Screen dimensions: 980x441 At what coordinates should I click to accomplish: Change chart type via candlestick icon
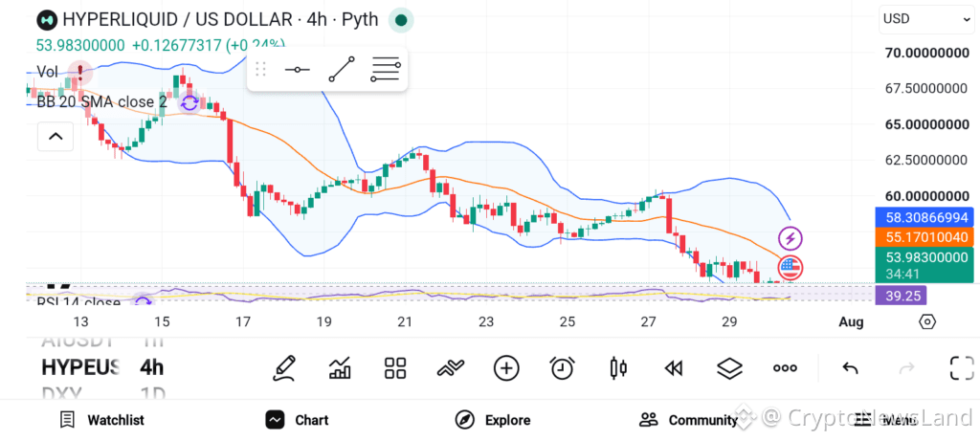(x=618, y=368)
